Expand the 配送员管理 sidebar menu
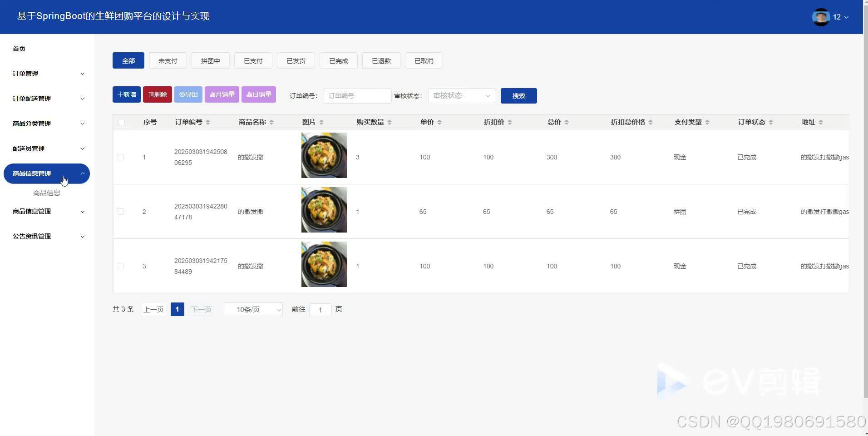Viewport: 868px width, 436px height. point(47,149)
